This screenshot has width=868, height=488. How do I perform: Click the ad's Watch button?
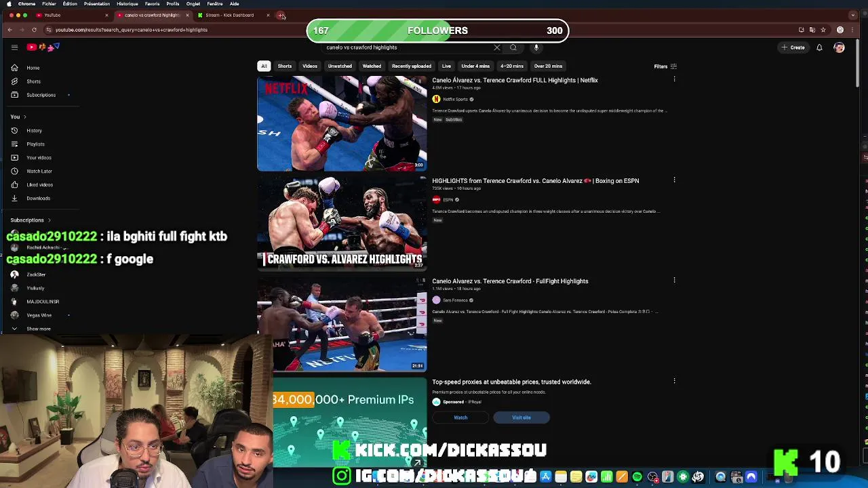coord(460,418)
